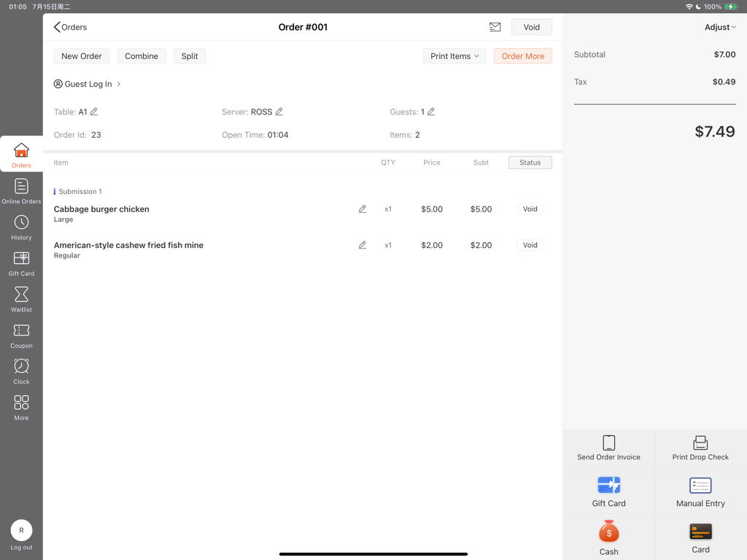The width and height of the screenshot is (747, 560).
Task: Open the Gift Card sidebar panel
Action: [21, 261]
